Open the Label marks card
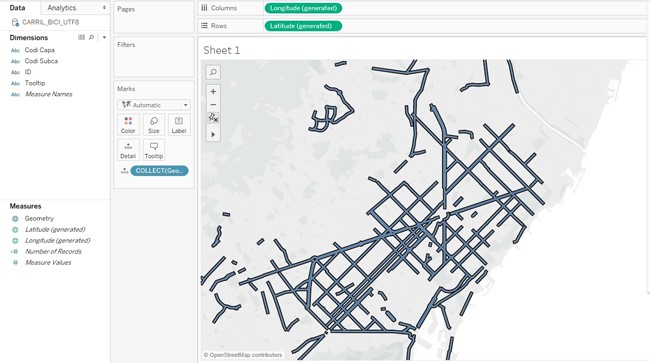 pyautogui.click(x=179, y=124)
